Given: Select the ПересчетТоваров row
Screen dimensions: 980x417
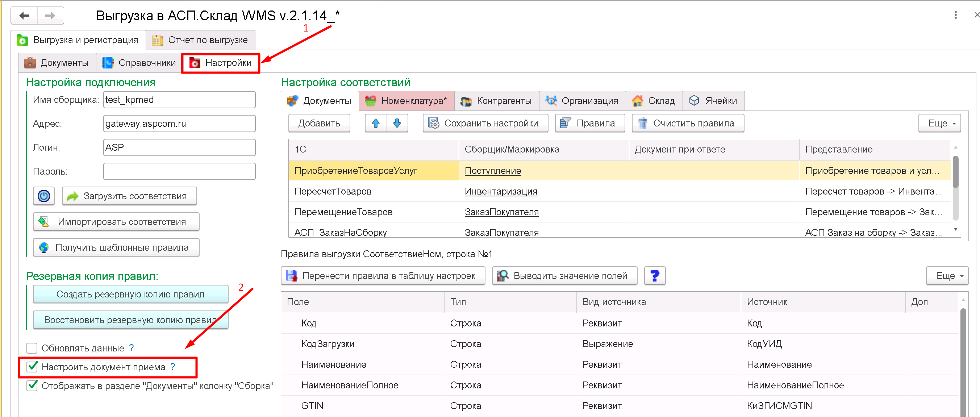Looking at the screenshot, I should pos(620,191).
